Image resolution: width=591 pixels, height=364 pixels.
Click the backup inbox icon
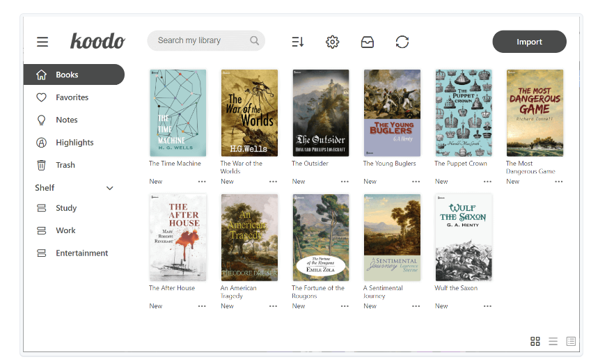coord(367,42)
